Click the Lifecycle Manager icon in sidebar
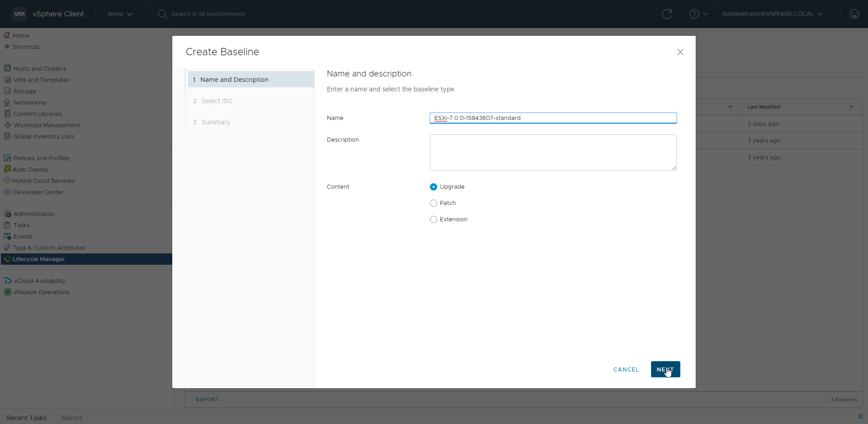This screenshot has width=868, height=424. click(7, 259)
